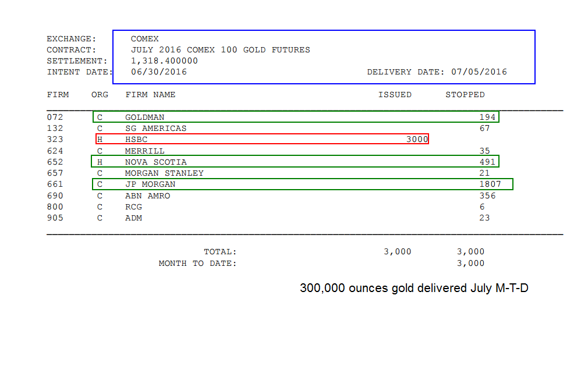Select the NOVA SCOTIA firm name
Image resolution: width=588 pixels, height=370 pixels.
155,162
